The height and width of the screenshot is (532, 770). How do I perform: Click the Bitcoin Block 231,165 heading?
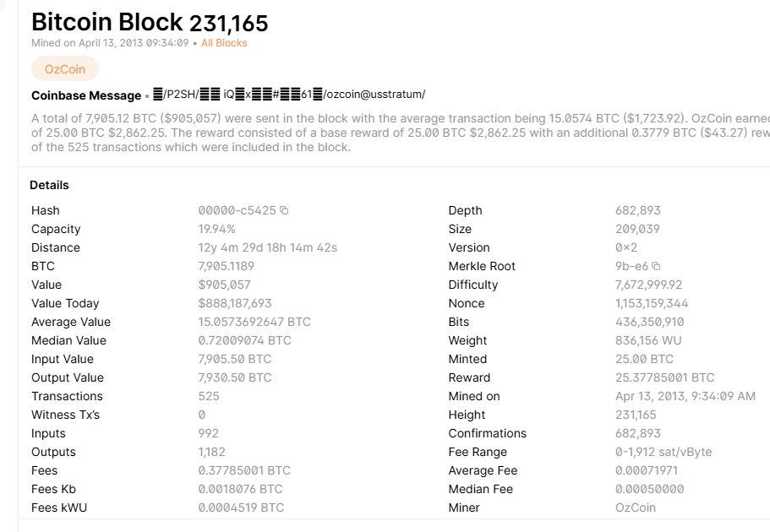150,22
